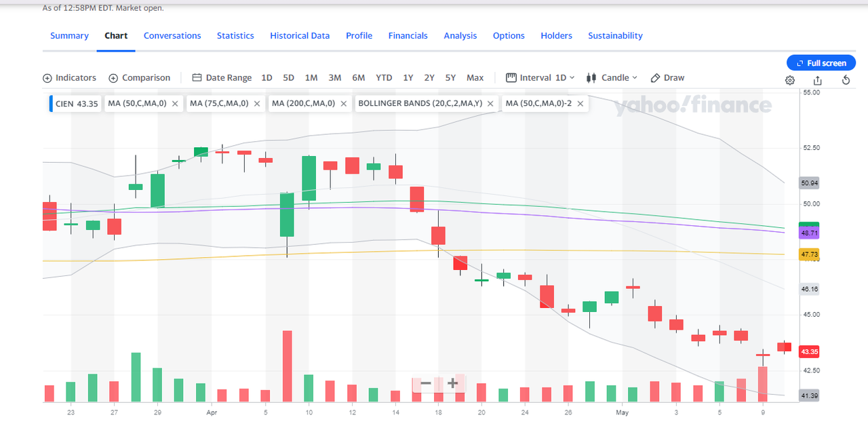Open the Financials tab
The image size is (868, 428).
pyautogui.click(x=408, y=36)
